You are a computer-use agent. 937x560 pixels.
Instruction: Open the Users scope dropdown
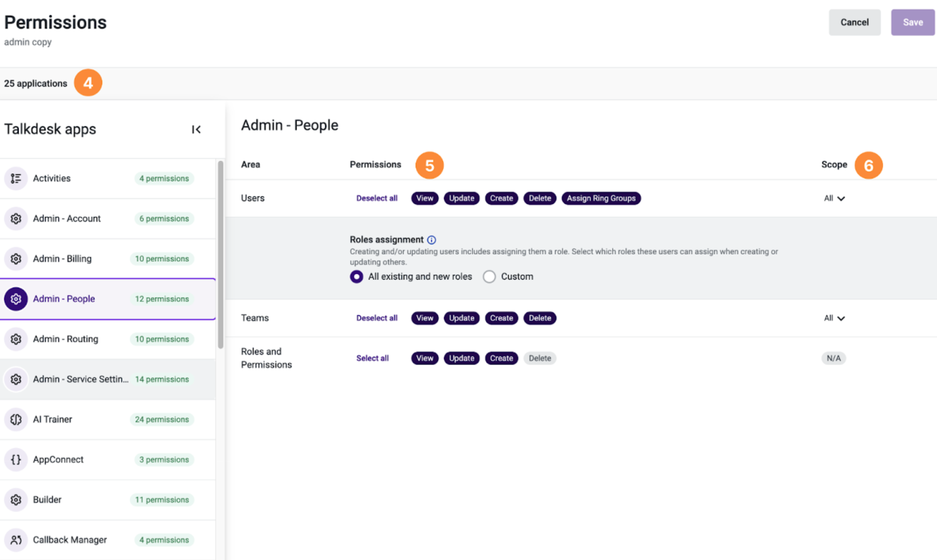pyautogui.click(x=834, y=198)
